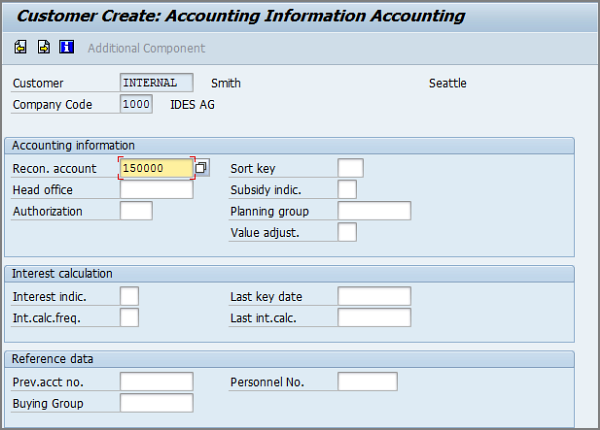600x430 pixels.
Task: Focus the Int.calc.freq. input box
Action: click(129, 318)
